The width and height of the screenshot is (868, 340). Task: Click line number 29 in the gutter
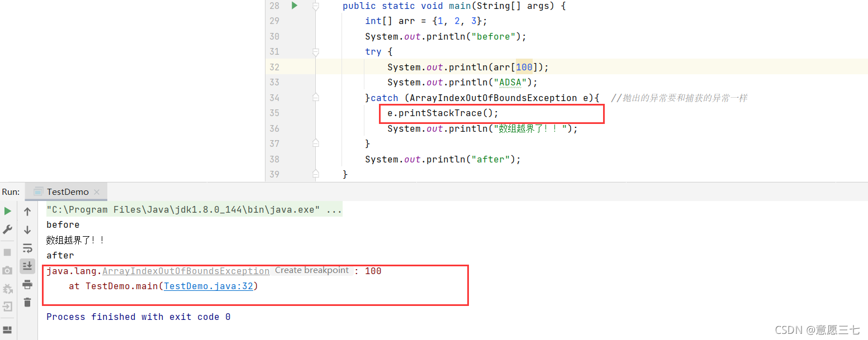274,21
